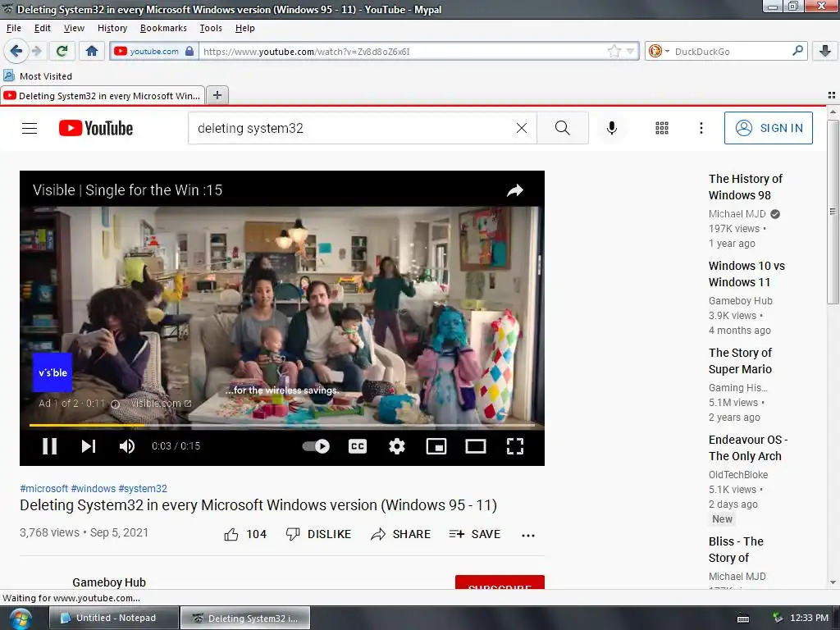Viewport: 840px width, 630px height.
Task: Mute the video speaker icon
Action: point(127,445)
